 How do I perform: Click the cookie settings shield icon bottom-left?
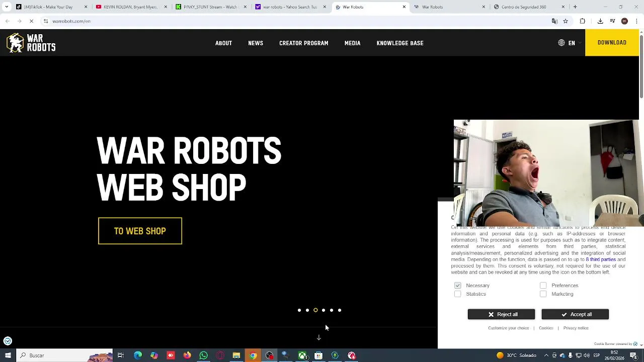(x=8, y=341)
